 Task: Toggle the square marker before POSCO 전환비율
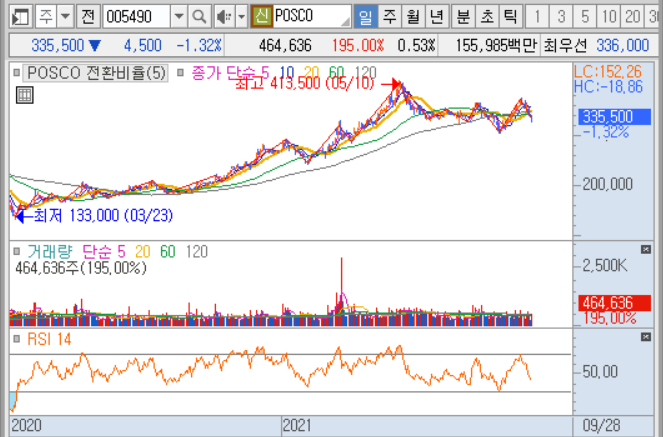point(16,73)
